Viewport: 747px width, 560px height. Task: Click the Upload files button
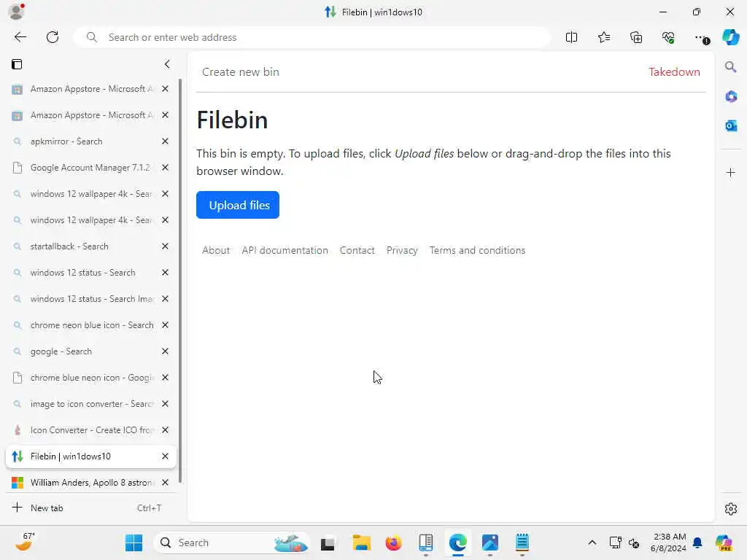(x=238, y=205)
